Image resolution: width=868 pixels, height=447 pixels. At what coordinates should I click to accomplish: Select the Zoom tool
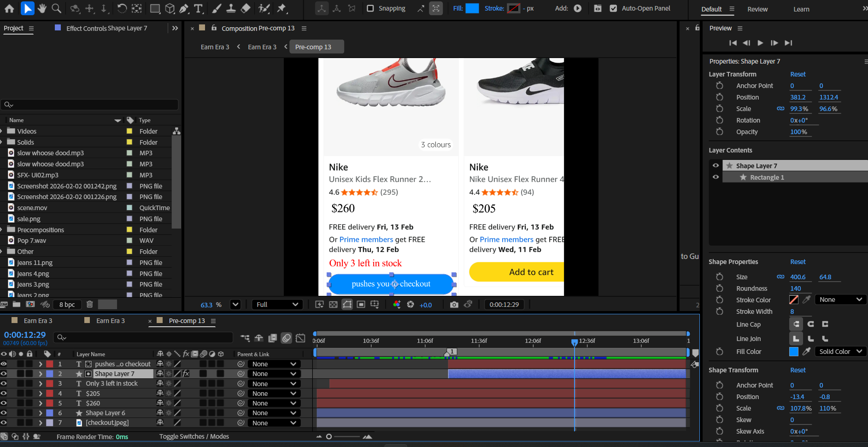pyautogui.click(x=56, y=8)
